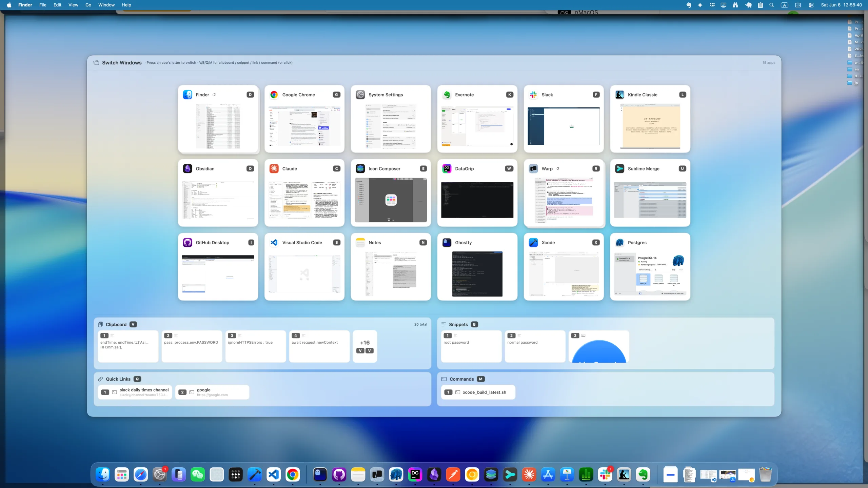Click the G shortcut badge on Chrome card
868x488 pixels.
coord(336,95)
